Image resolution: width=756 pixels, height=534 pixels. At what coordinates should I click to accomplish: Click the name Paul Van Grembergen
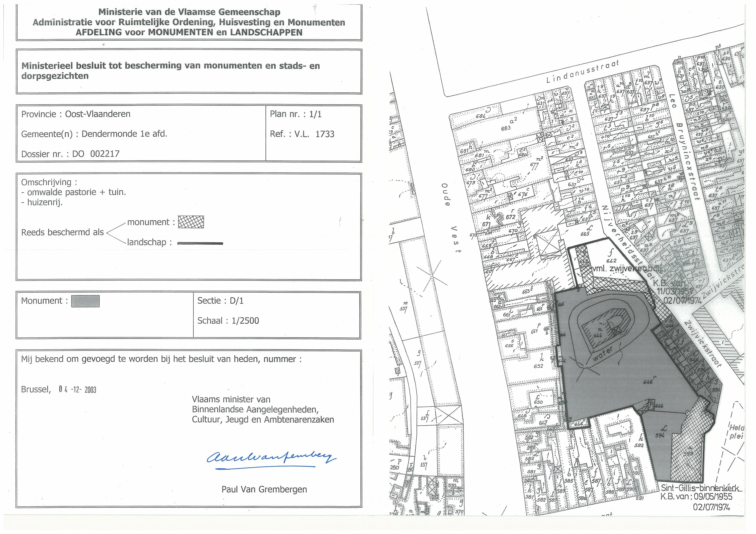coord(264,489)
